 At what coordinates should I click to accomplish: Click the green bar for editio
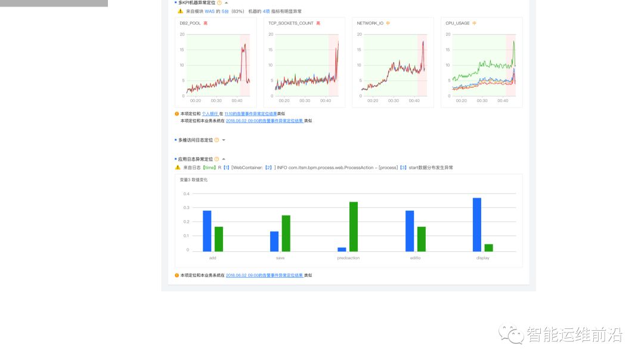pyautogui.click(x=422, y=239)
